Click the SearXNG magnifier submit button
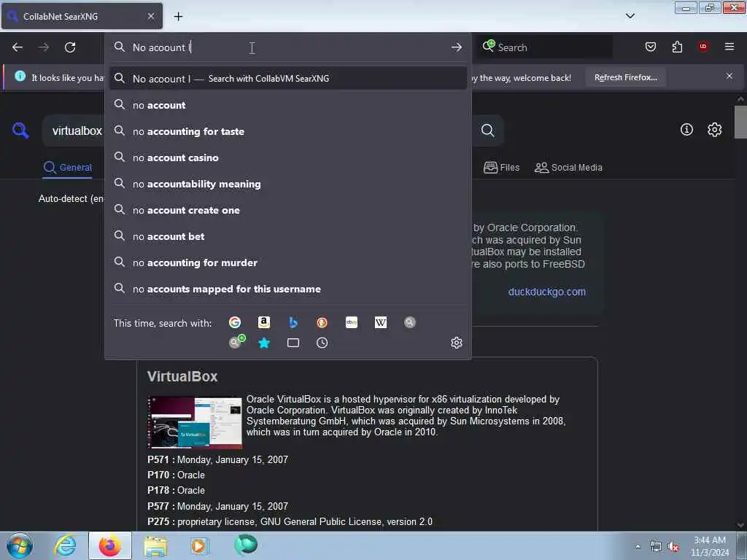Image resolution: width=747 pixels, height=560 pixels. pos(487,131)
